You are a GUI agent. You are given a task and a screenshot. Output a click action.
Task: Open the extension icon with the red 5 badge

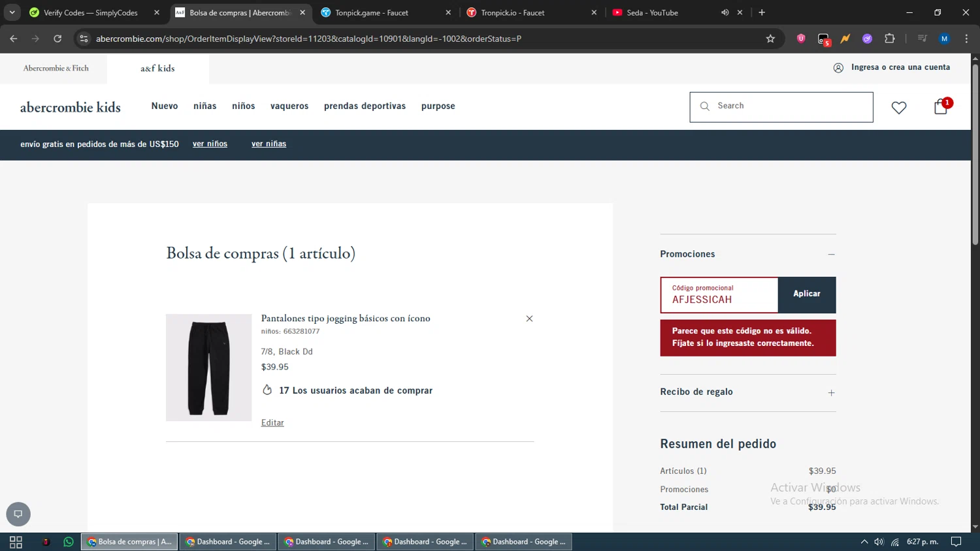click(x=824, y=39)
